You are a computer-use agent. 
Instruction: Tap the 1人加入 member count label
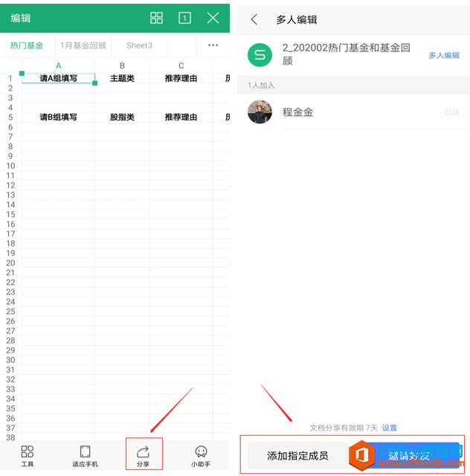coord(261,86)
